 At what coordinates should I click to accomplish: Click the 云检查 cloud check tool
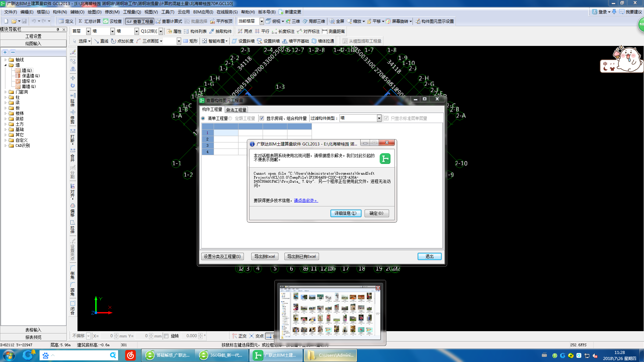(x=112, y=21)
